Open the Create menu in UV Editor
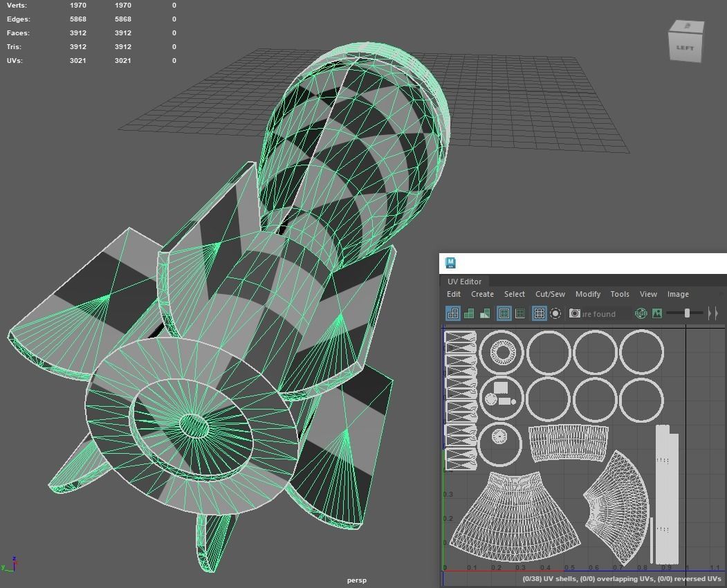The image size is (727, 588). [x=482, y=294]
